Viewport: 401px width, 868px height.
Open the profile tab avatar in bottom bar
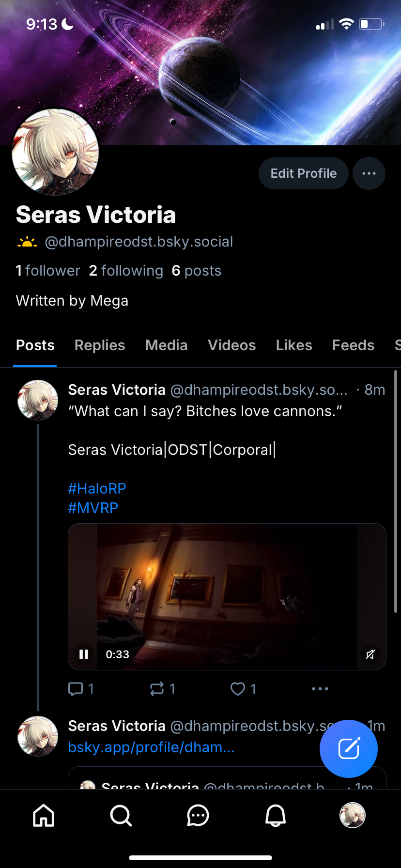(353, 815)
